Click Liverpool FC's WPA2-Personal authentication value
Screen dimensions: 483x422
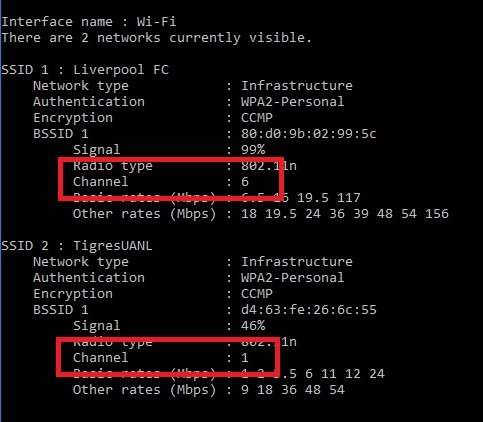[x=292, y=102]
